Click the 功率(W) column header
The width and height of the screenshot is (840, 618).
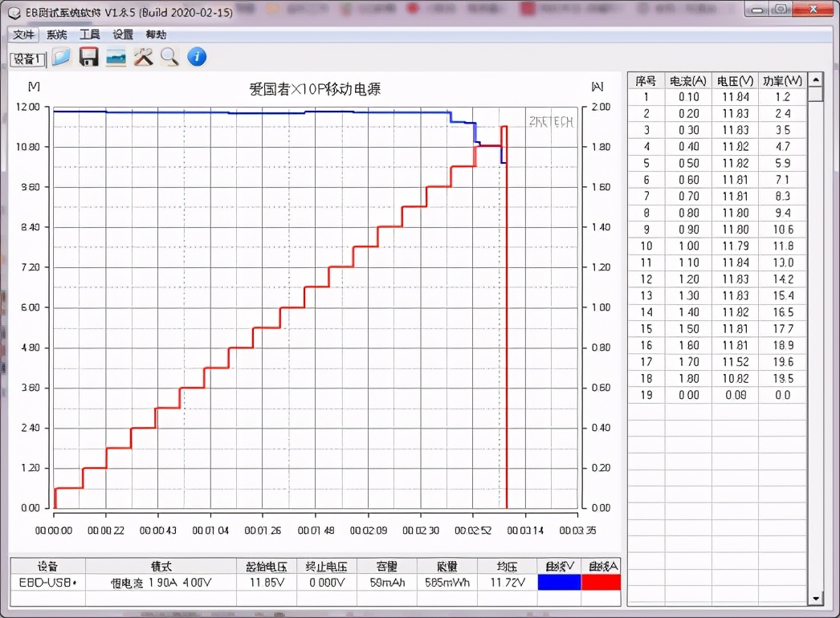[782, 81]
